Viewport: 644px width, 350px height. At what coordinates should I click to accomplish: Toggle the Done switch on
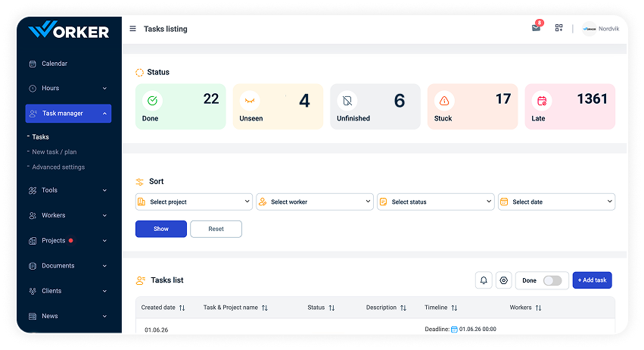click(552, 280)
